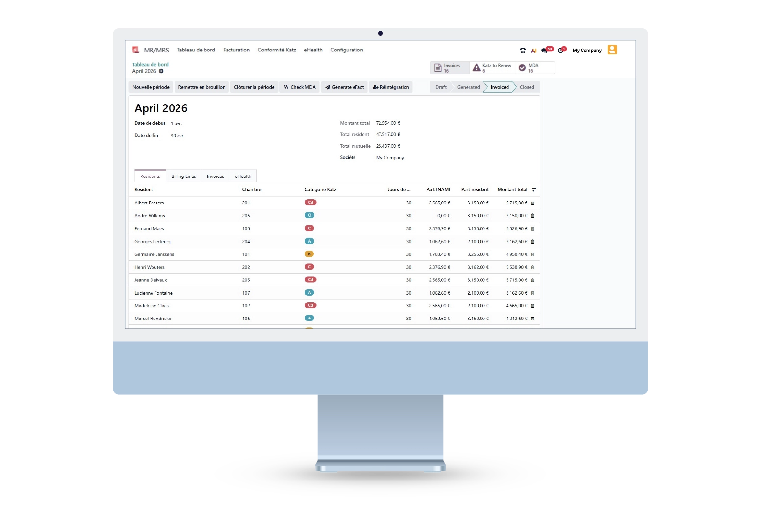Click the Generate eFact button
Screen dimensions: 761x532
pos(344,87)
